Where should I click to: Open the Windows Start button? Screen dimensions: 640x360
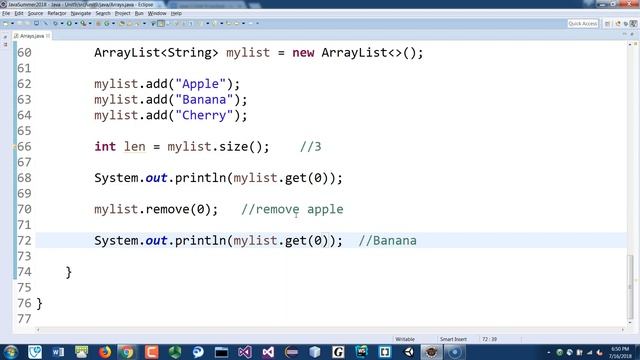[x=11, y=352]
